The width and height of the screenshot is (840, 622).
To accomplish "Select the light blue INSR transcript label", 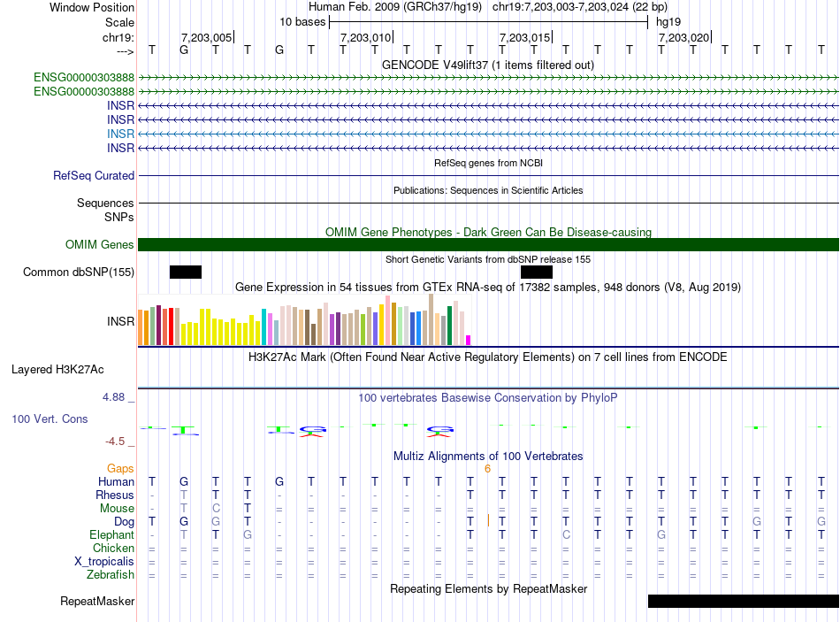I will pos(121,134).
